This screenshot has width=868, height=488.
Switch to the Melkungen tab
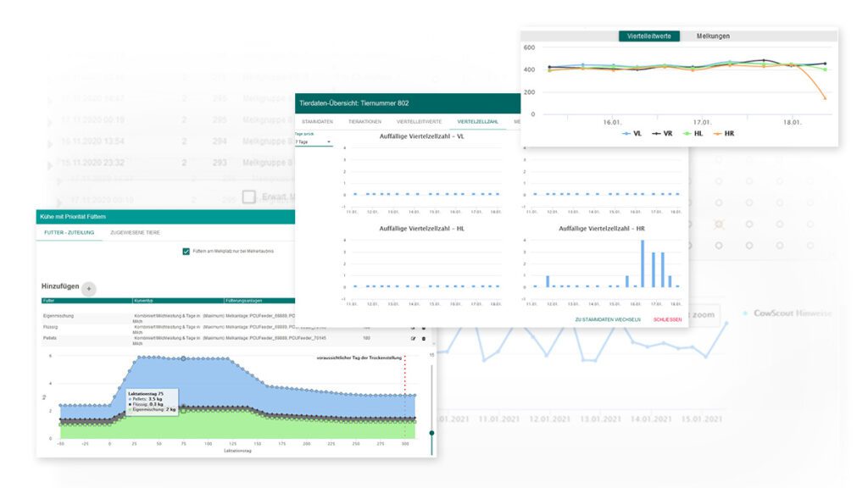712,36
